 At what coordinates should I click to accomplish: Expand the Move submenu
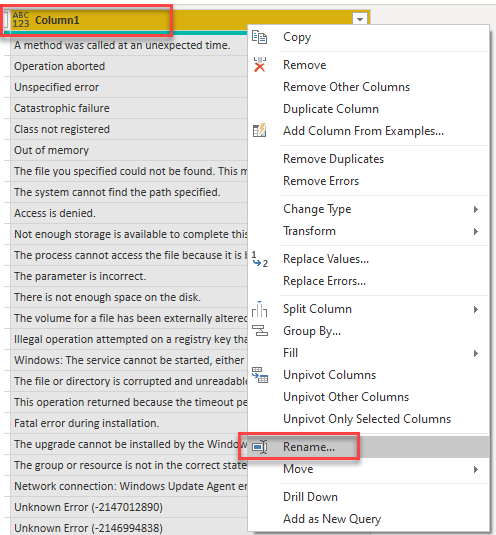coord(476,469)
